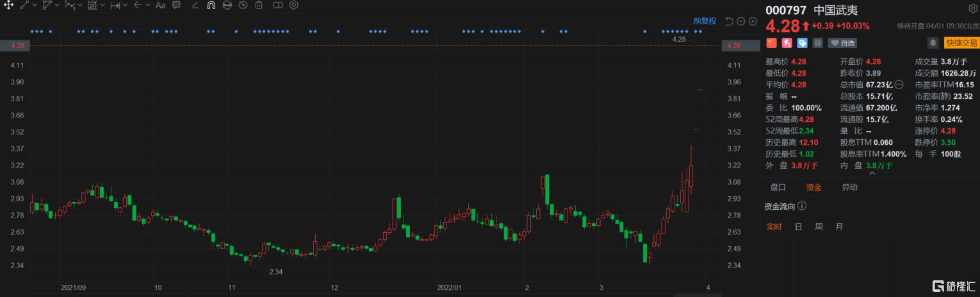Delete drawings with the trash icon

pos(259,5)
